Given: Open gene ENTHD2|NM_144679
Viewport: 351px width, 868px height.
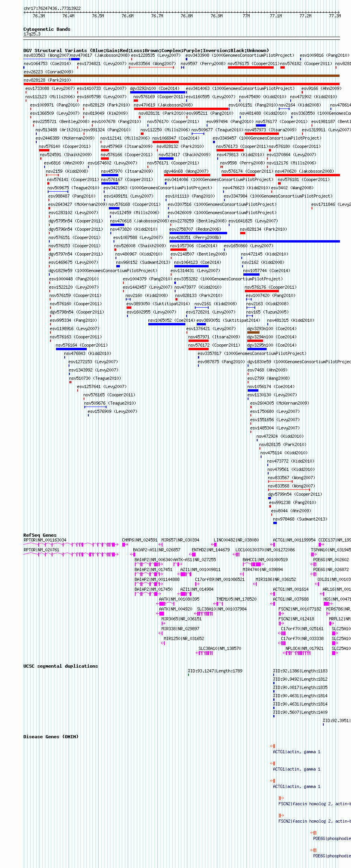Looking at the screenshot, I should [x=211, y=550].
